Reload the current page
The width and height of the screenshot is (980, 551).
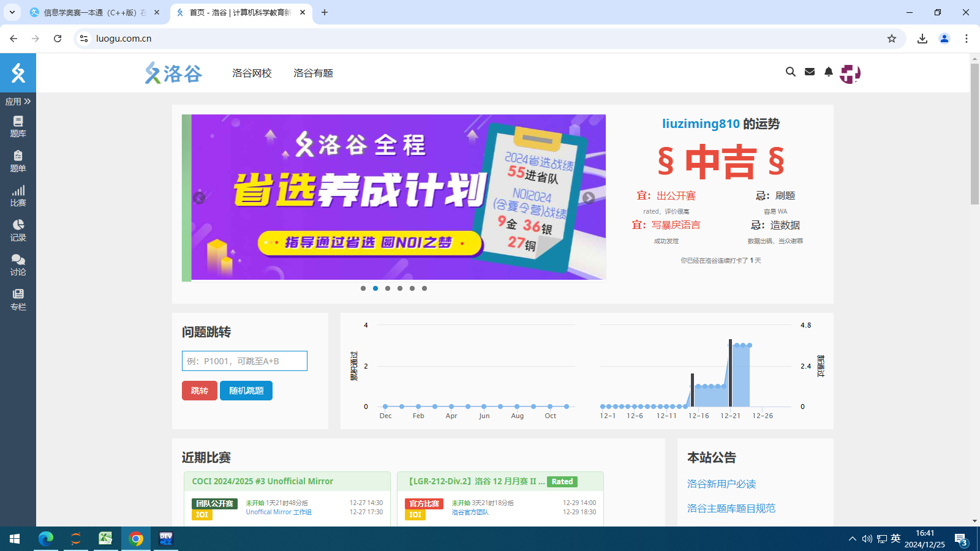(58, 39)
